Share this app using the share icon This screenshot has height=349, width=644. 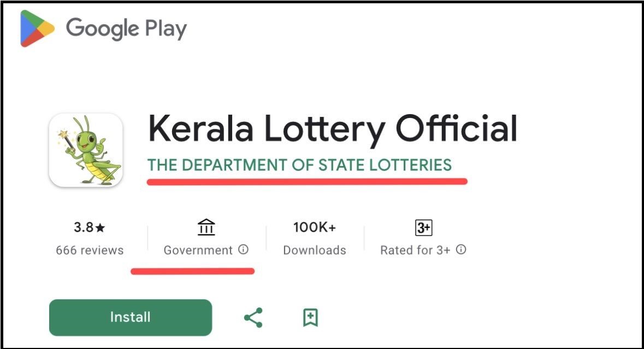pyautogui.click(x=253, y=317)
